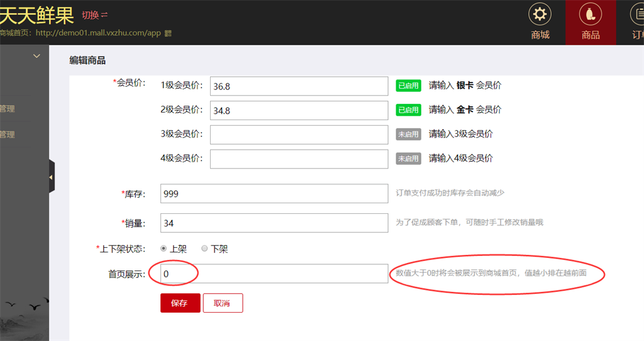Viewport: 644px width, 341px height.
Task: Open the 商城 settings gear icon
Action: coord(540,14)
